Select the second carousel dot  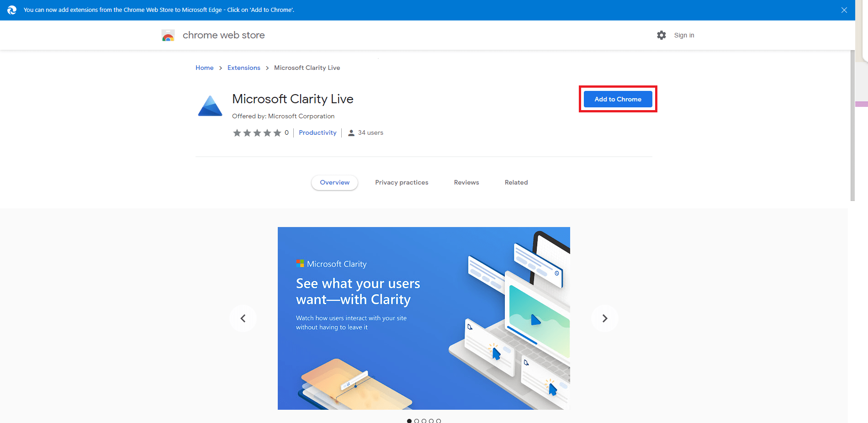[x=417, y=421]
